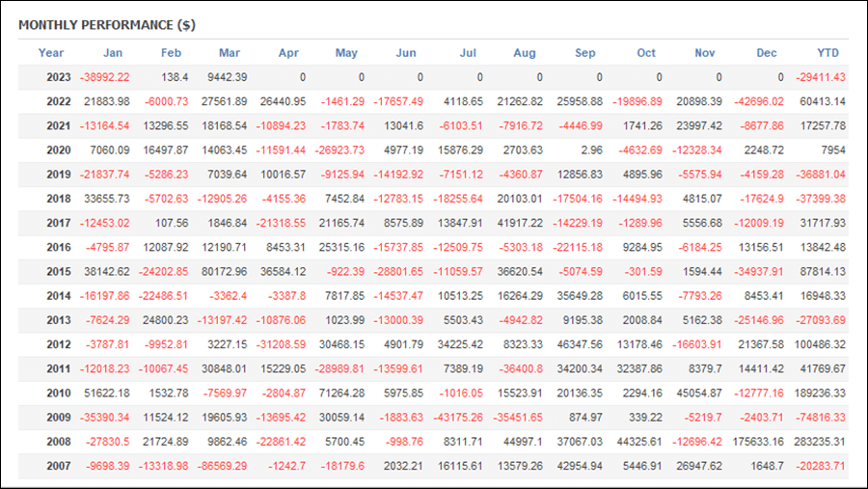Select 2010 May value 71264.28
Viewport: 868px width, 489px height.
point(341,394)
